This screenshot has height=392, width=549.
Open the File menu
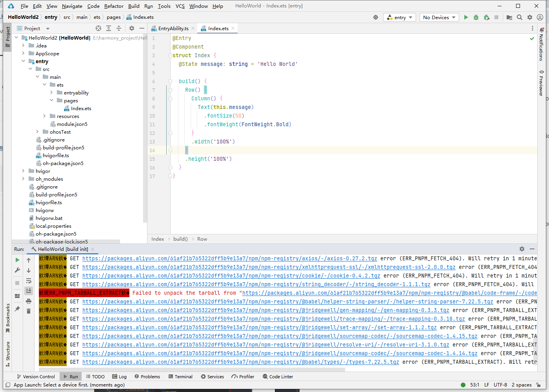pos(24,6)
